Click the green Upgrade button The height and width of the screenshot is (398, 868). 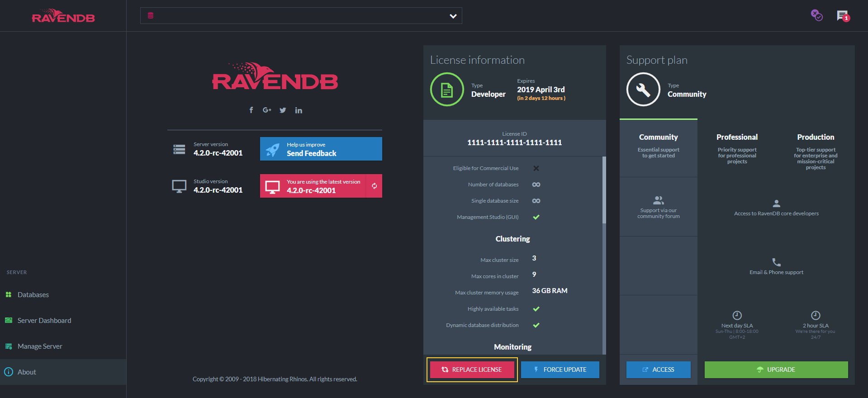(x=776, y=370)
